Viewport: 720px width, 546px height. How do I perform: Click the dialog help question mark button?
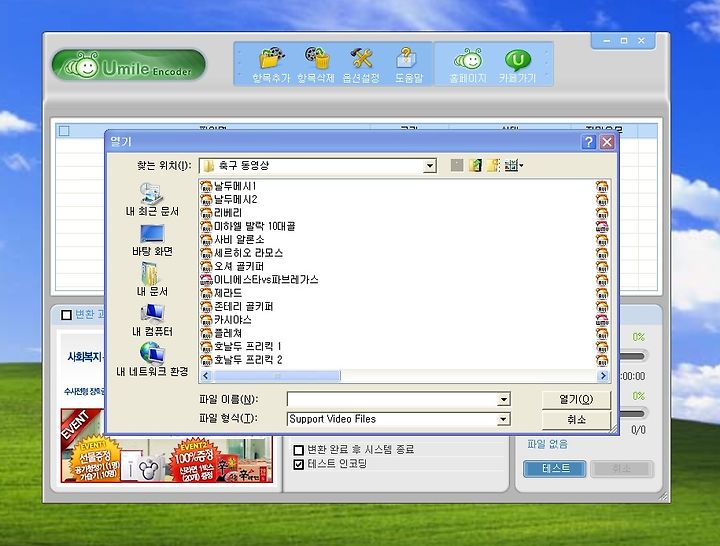pyautogui.click(x=588, y=142)
